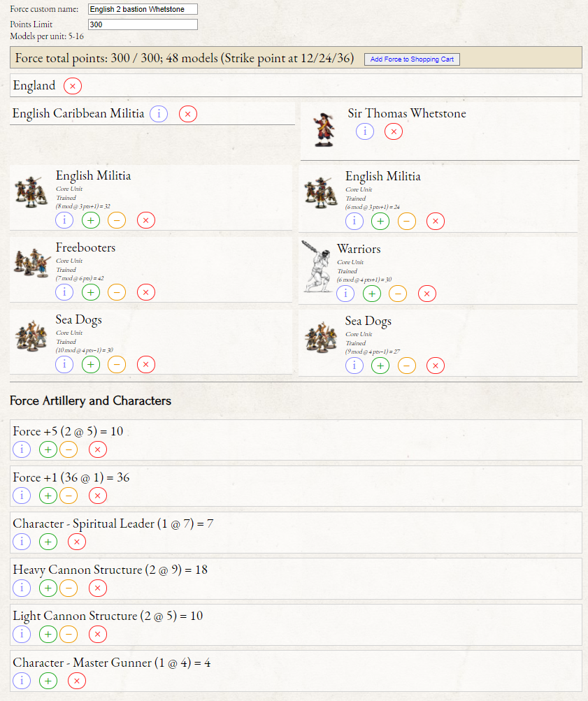The width and height of the screenshot is (588, 701).
Task: Click the Sir Thomas Whetstone miniature image
Action: [x=324, y=129]
